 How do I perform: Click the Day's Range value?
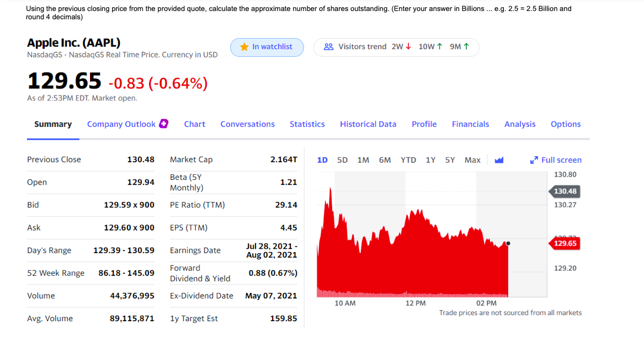click(x=124, y=250)
